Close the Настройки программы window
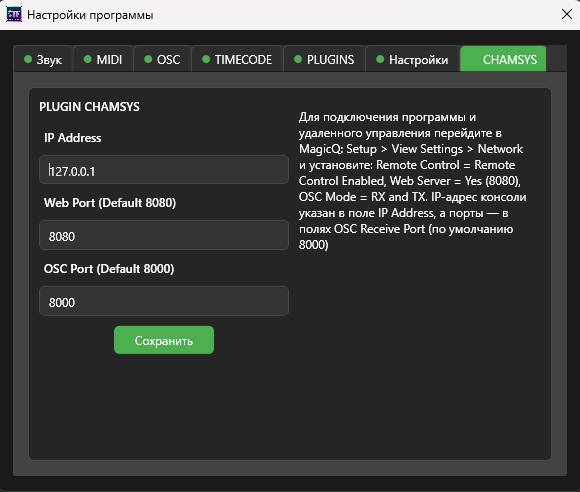 567,14
